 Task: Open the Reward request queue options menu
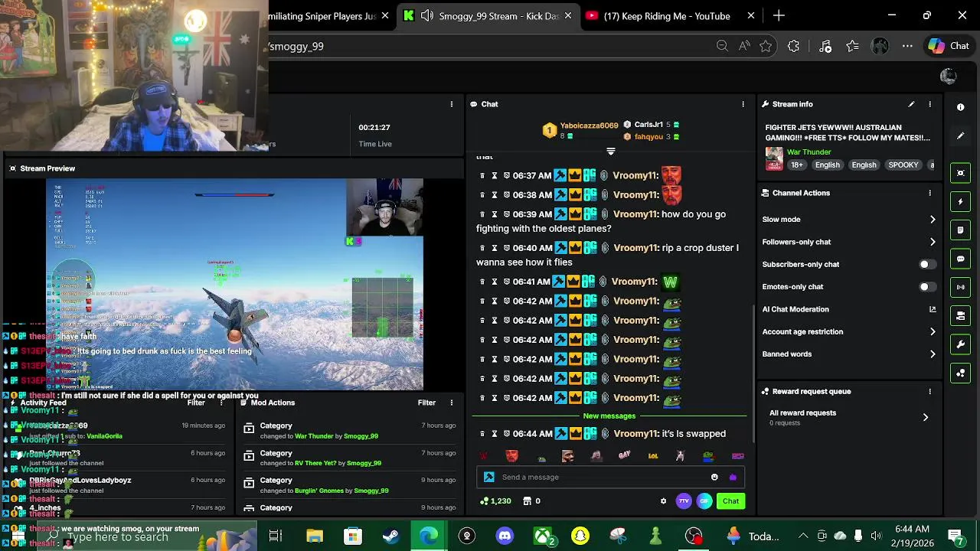pos(929,391)
